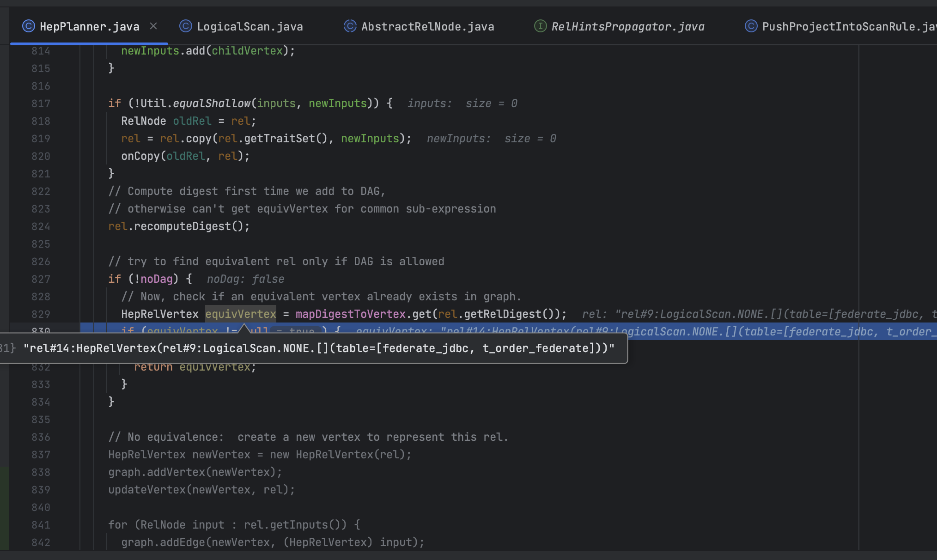Toggle breakpoint at line number 817
The width and height of the screenshot is (937, 560).
[41, 103]
